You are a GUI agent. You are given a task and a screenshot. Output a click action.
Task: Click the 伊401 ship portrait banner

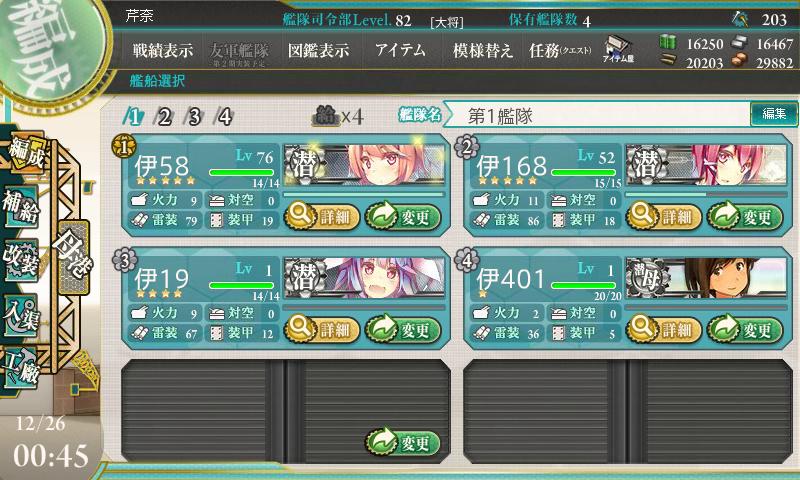click(x=707, y=277)
